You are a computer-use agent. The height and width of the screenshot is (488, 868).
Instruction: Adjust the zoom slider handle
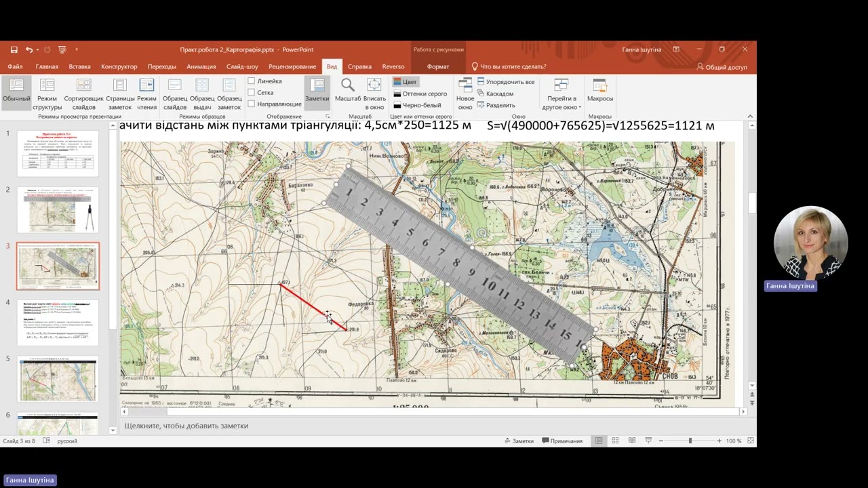point(690,441)
